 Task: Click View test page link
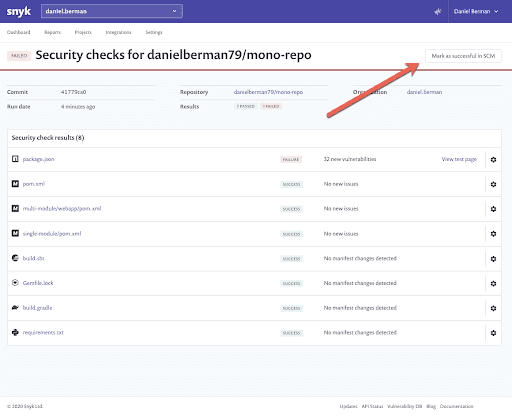(x=459, y=159)
